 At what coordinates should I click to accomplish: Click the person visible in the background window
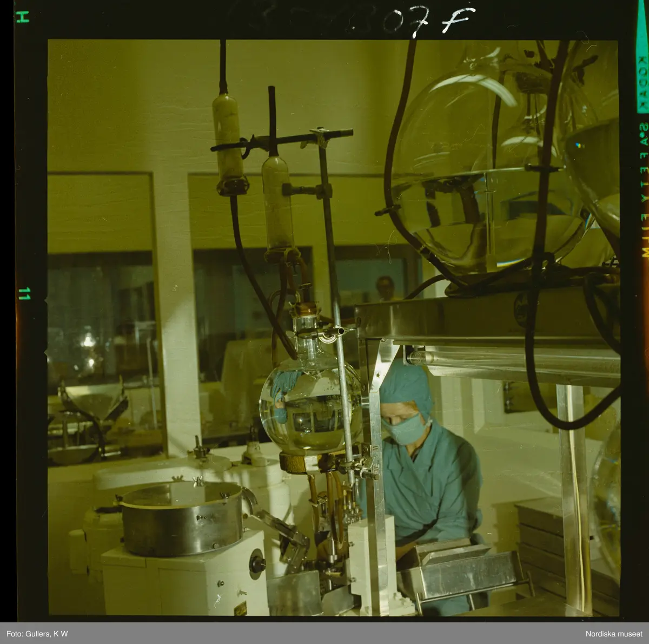[x=385, y=288]
